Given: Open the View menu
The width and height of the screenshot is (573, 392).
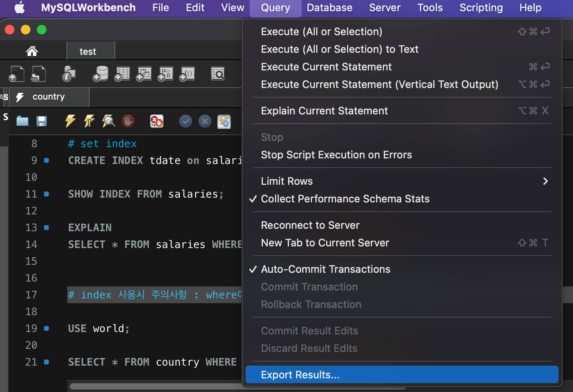Looking at the screenshot, I should point(232,8).
